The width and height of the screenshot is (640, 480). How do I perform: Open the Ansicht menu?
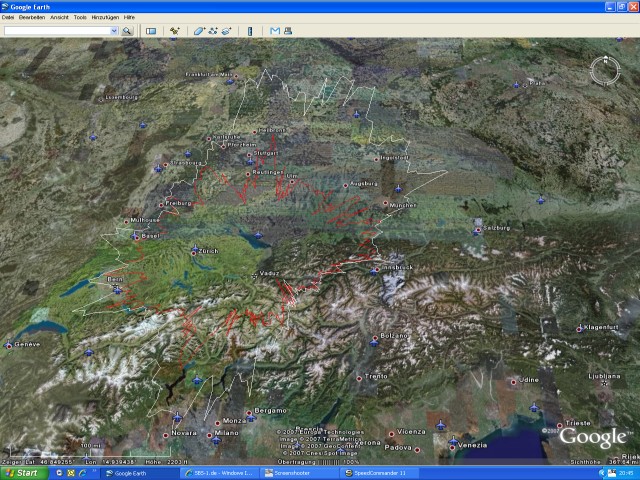point(59,17)
